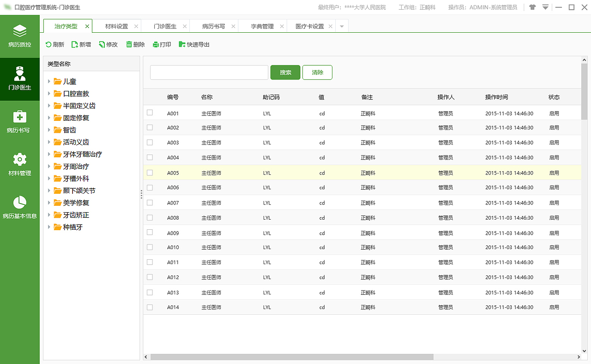This screenshot has width=591, height=364.
Task: Click the vertical scrollbar down arrow
Action: [x=584, y=351]
